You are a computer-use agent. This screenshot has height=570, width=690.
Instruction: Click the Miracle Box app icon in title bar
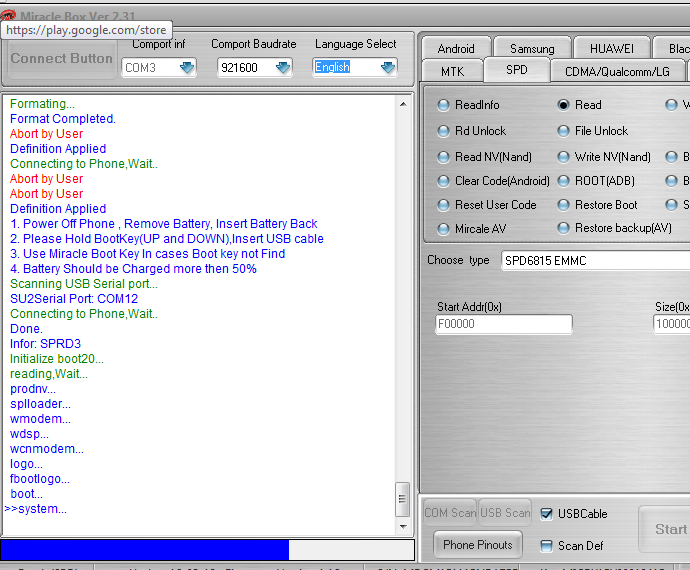pos(8,16)
